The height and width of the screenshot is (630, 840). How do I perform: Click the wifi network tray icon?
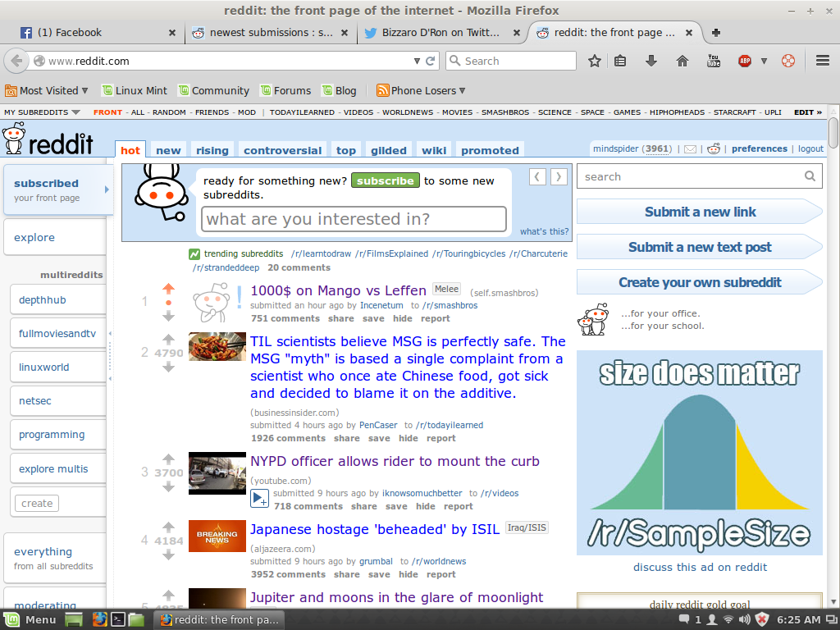(x=728, y=620)
